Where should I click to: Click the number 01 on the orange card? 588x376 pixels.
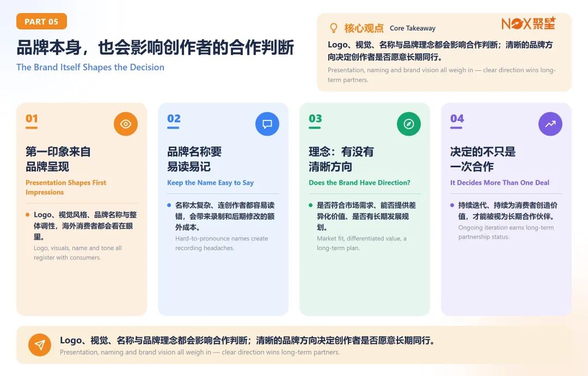click(x=32, y=119)
